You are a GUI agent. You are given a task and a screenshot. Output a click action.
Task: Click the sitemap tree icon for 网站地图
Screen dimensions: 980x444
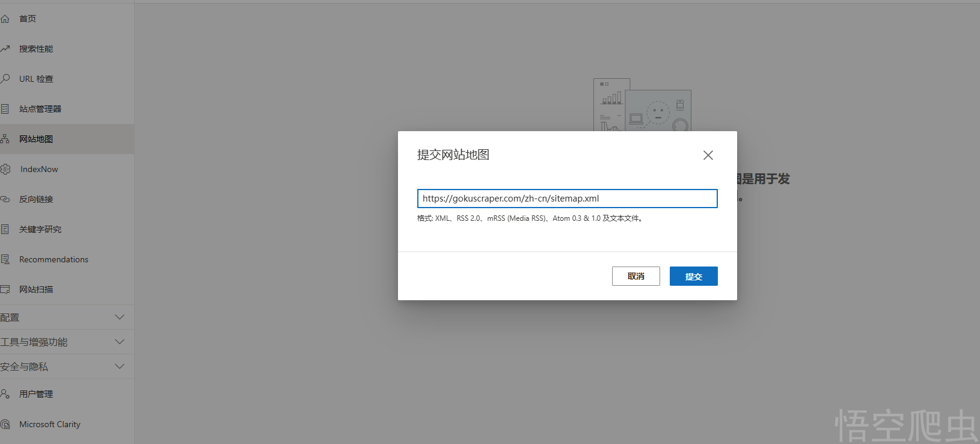[x=5, y=139]
